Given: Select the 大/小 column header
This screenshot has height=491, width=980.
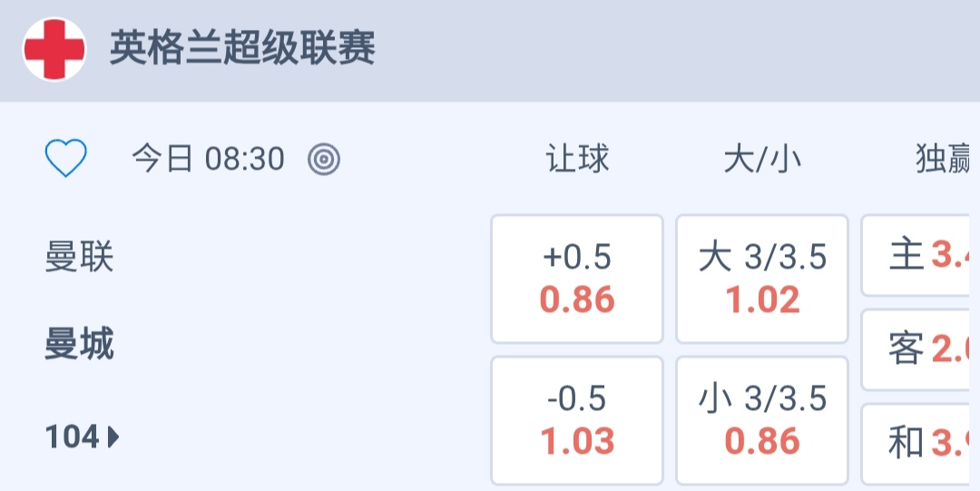Looking at the screenshot, I should coord(762,160).
